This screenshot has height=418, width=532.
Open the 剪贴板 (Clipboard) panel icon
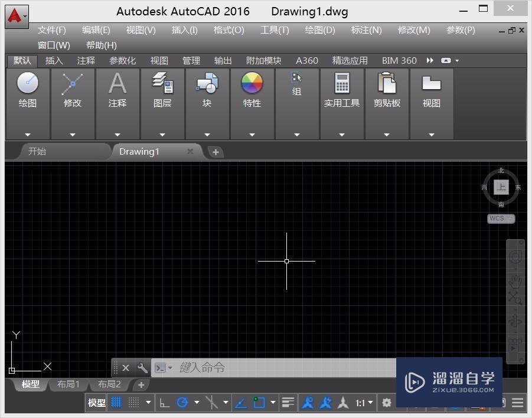(386, 83)
